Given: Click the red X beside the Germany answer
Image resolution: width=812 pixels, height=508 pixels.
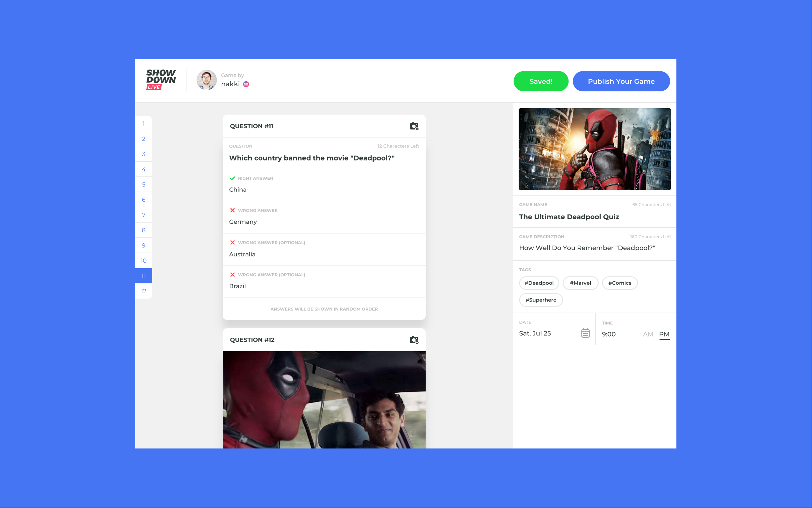Looking at the screenshot, I should click(232, 210).
